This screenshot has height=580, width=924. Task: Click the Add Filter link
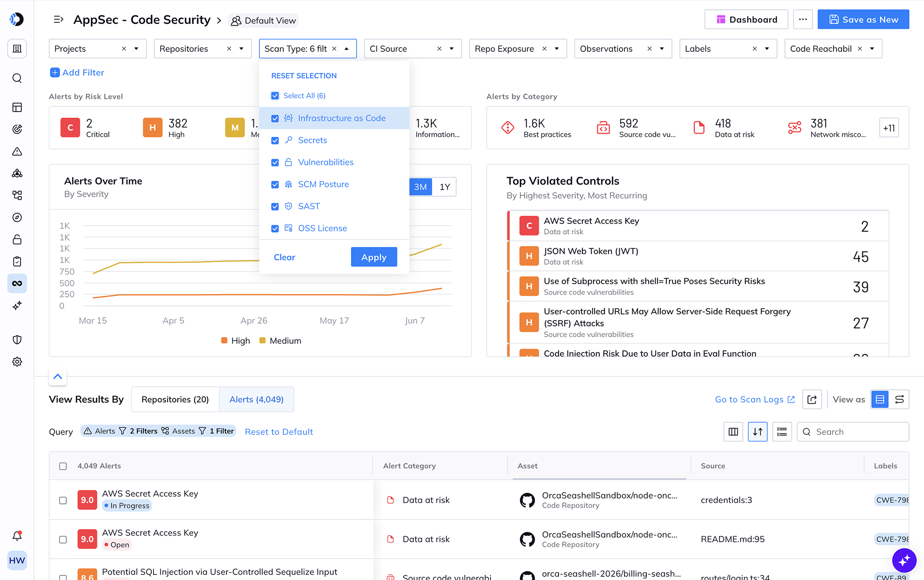tap(77, 72)
